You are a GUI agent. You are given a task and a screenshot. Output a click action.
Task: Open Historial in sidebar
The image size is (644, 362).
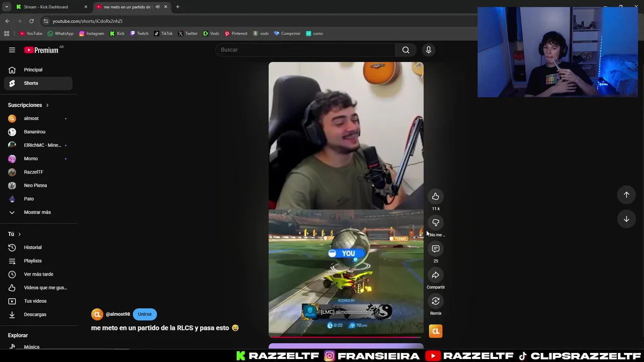pyautogui.click(x=38, y=247)
